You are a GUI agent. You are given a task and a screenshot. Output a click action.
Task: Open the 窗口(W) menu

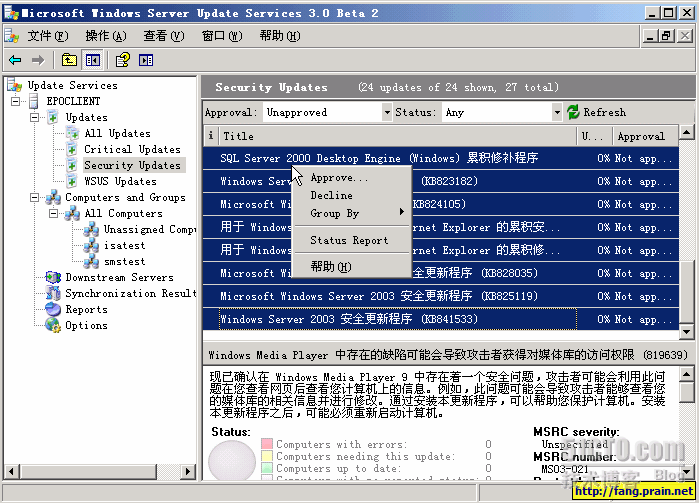pos(222,36)
